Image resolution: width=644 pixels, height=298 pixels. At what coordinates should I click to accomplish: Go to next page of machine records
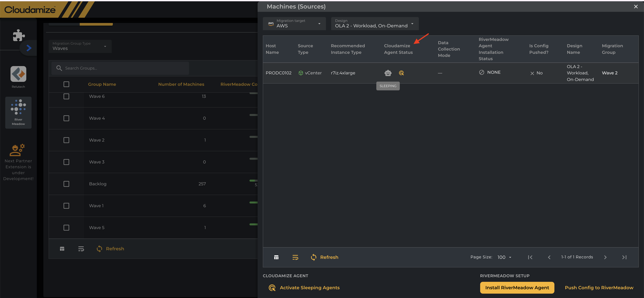pyautogui.click(x=605, y=257)
